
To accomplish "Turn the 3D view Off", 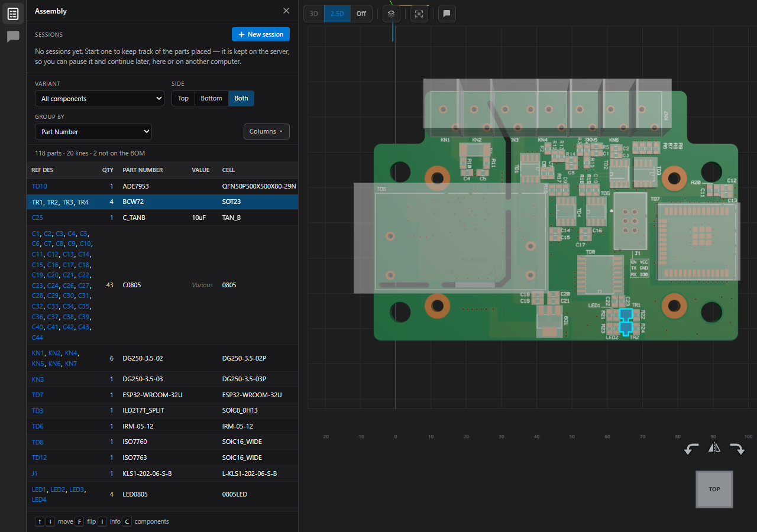I will coord(361,14).
